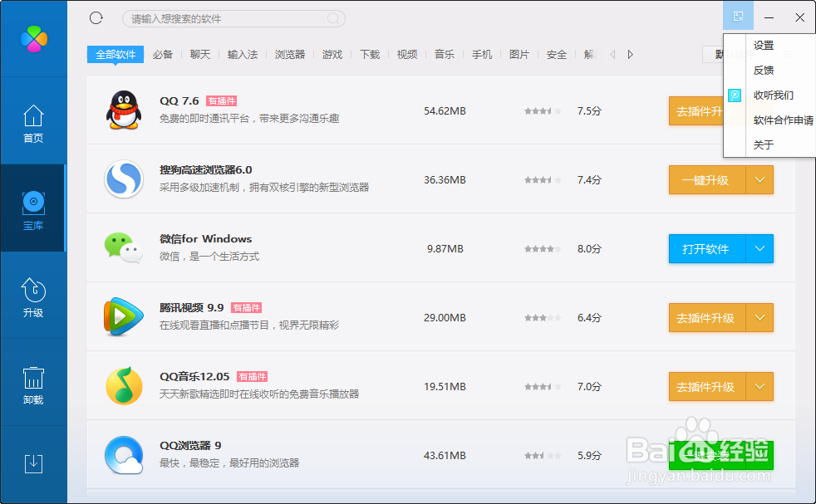Expand the dropdown arrow beside 打开软件
Viewport: 816px width, 504px height.
[760, 248]
